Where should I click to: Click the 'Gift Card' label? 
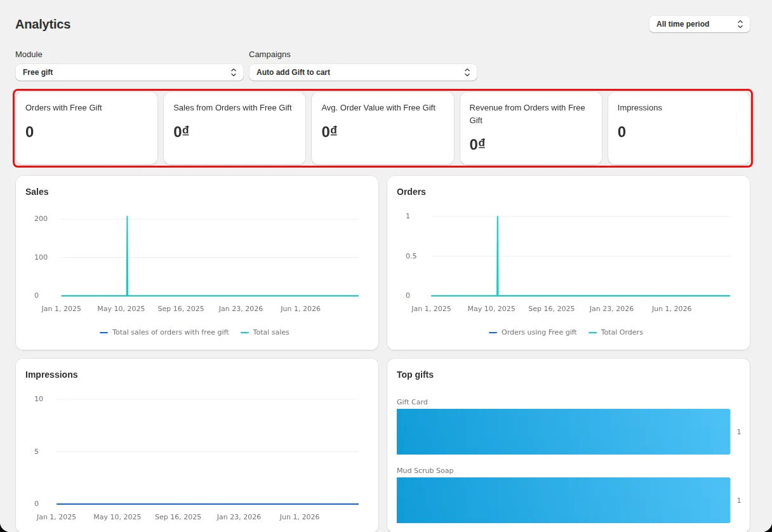412,402
